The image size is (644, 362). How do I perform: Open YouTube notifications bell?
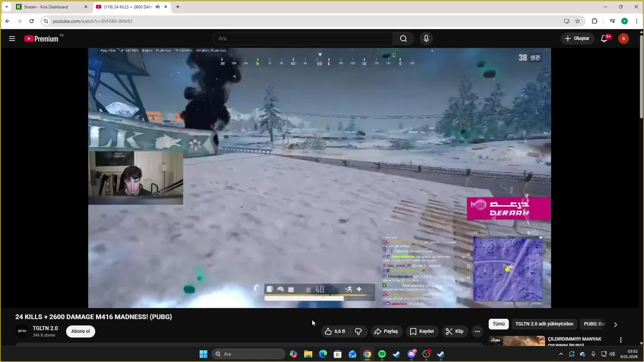(x=605, y=39)
